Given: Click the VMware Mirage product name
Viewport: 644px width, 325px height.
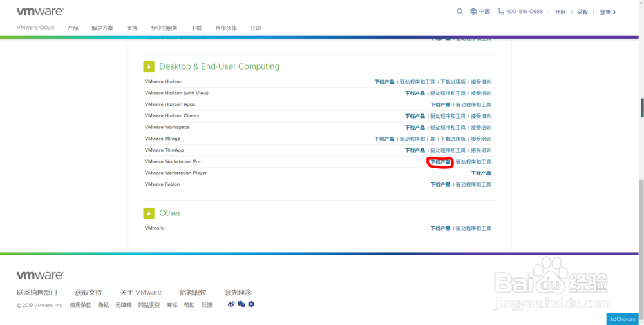Looking at the screenshot, I should click(163, 139).
